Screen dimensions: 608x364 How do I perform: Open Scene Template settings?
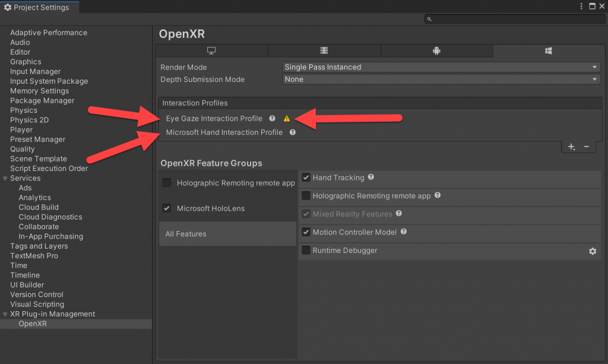39,159
